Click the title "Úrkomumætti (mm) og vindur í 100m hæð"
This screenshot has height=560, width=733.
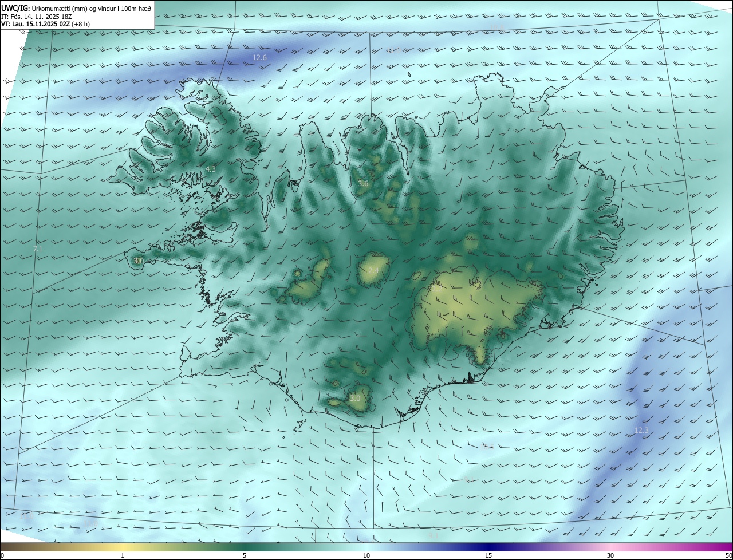pyautogui.click(x=92, y=8)
